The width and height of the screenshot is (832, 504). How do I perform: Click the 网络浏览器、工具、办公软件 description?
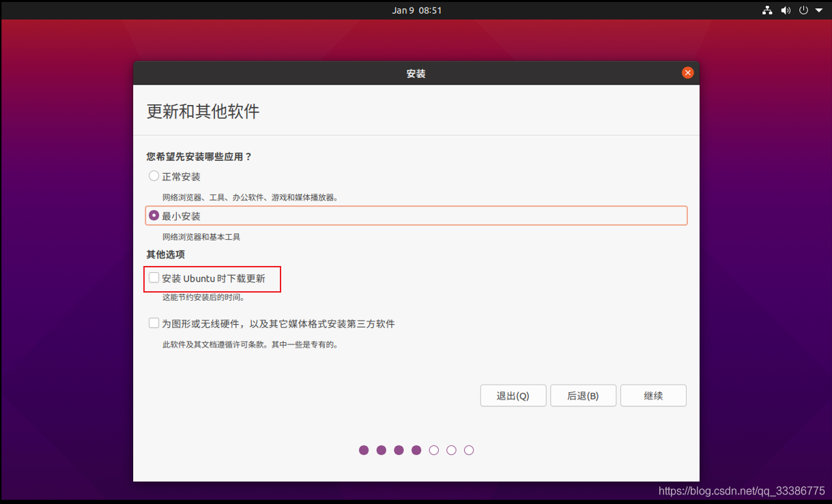(x=250, y=198)
